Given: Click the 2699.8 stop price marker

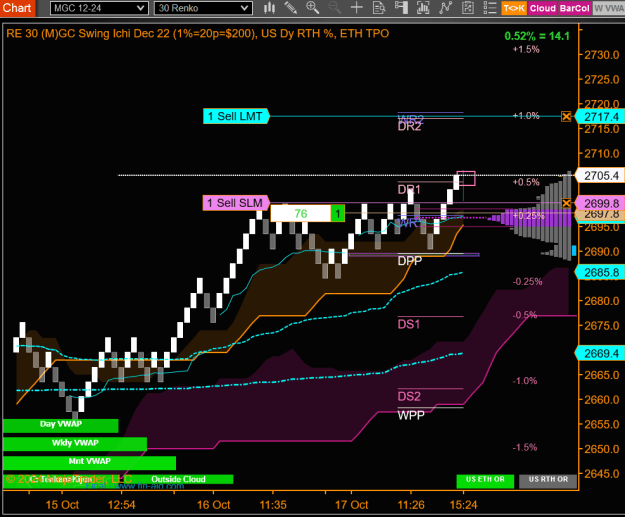Looking at the screenshot, I should tap(600, 204).
